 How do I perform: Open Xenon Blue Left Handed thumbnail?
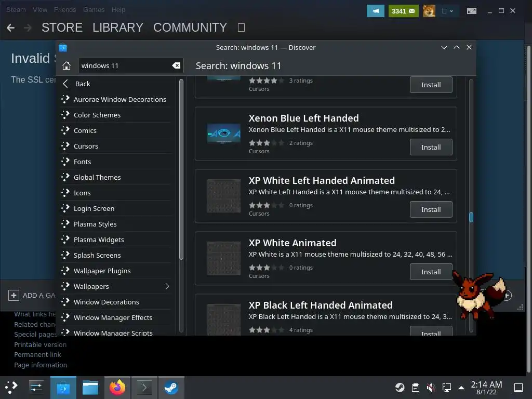(224, 134)
